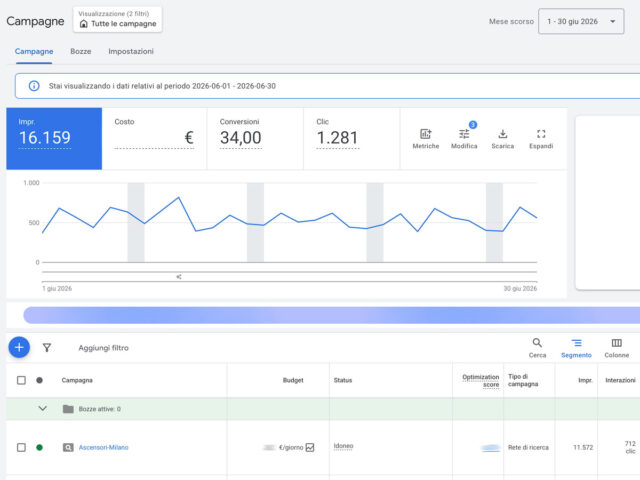
Task: Click the blurred optimization score value
Action: 490,448
